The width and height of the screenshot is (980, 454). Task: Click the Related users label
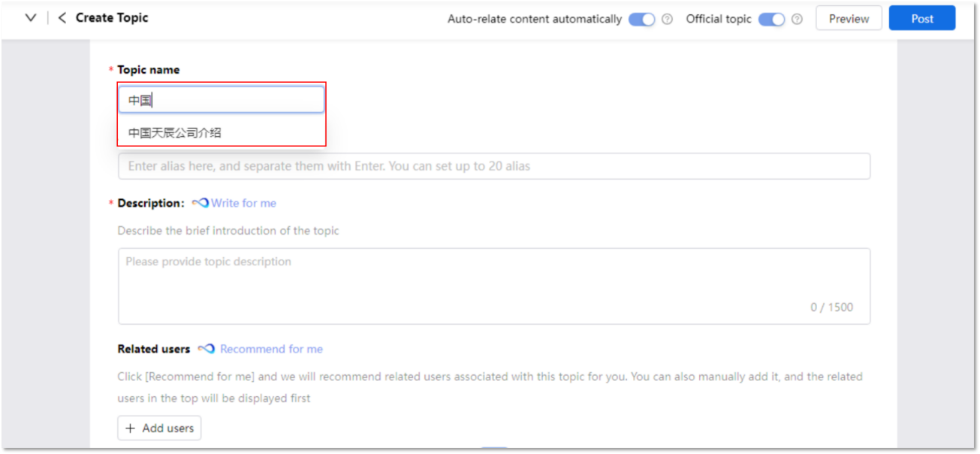click(x=154, y=349)
